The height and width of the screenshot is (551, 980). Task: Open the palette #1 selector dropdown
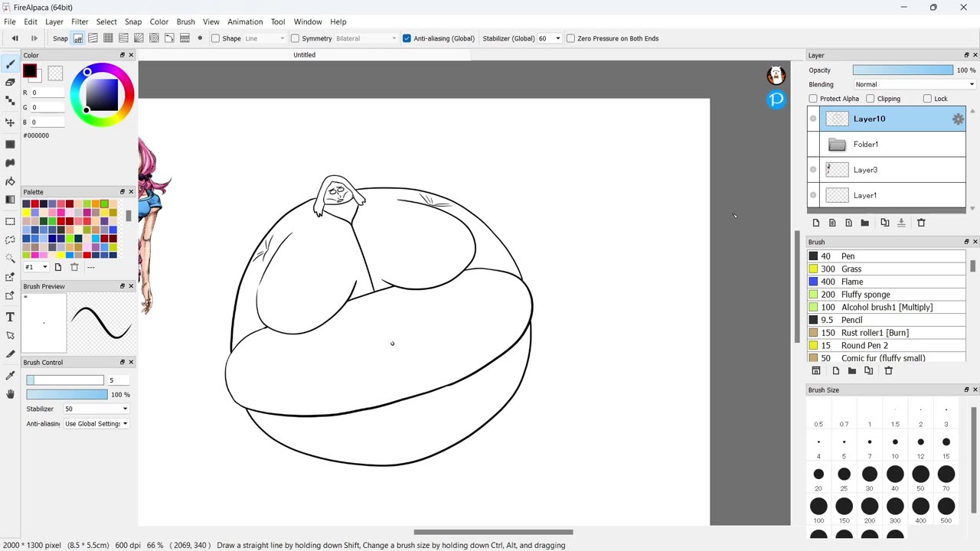(x=36, y=267)
